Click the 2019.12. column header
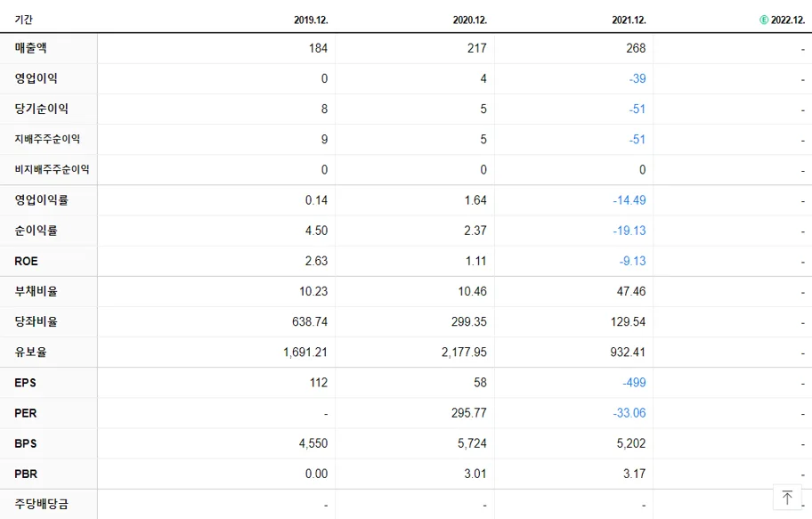The image size is (812, 519). pos(311,20)
